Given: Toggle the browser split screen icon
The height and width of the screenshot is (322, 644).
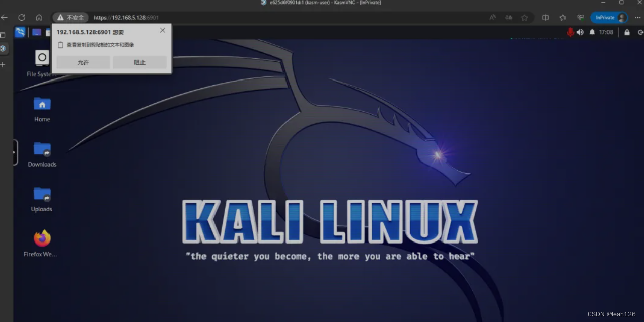Looking at the screenshot, I should coord(545,17).
